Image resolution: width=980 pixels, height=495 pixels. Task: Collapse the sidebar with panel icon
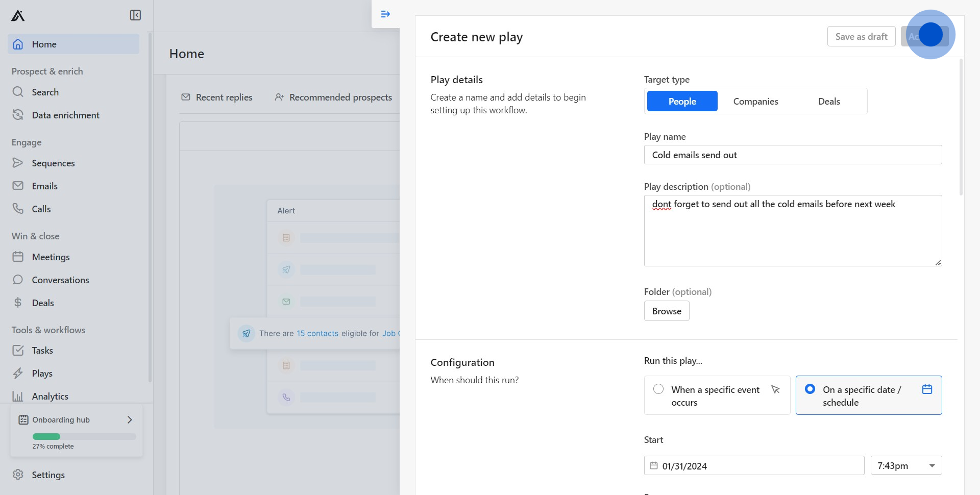coord(135,15)
